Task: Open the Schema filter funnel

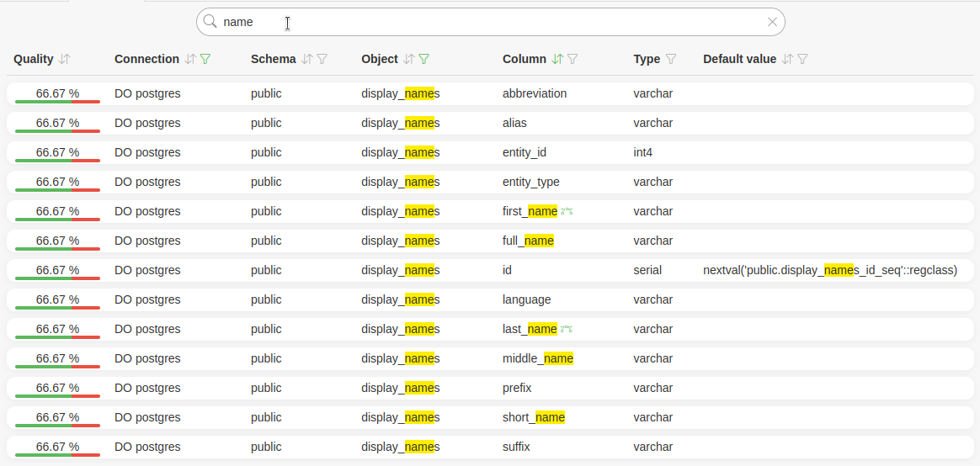Action: (x=322, y=60)
